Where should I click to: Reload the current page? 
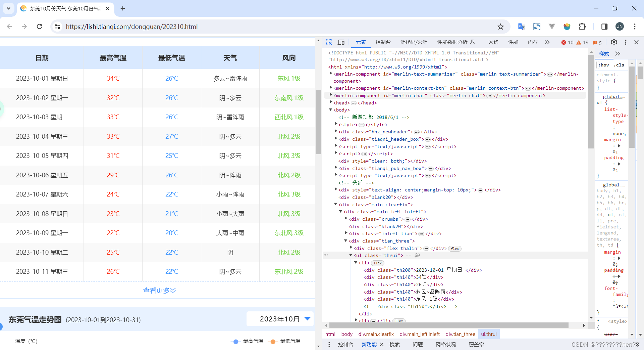39,27
